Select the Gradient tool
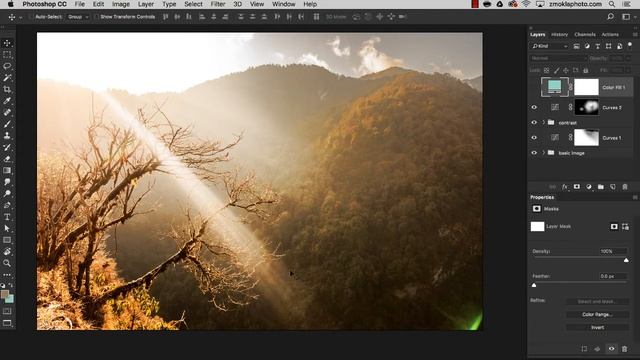The height and width of the screenshot is (360, 640). (x=7, y=170)
